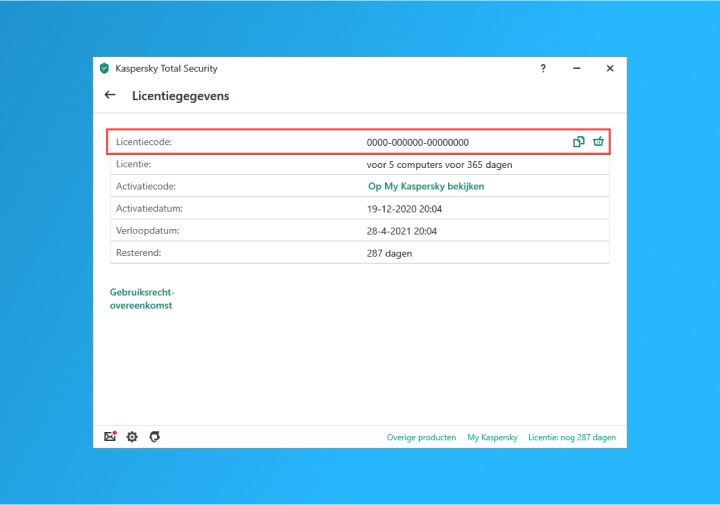
Task: Click the 'voor 5 computers voor 365 dagen' text
Action: tap(439, 164)
